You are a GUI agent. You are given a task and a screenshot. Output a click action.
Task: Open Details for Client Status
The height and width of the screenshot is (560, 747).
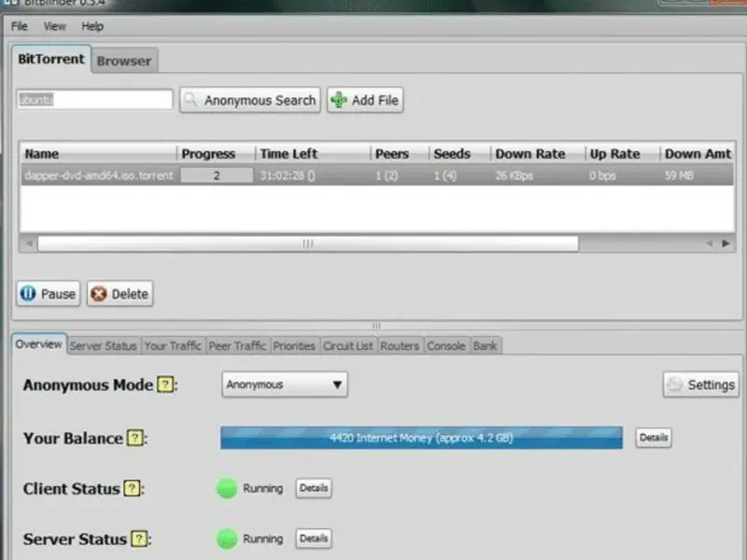[x=314, y=488]
